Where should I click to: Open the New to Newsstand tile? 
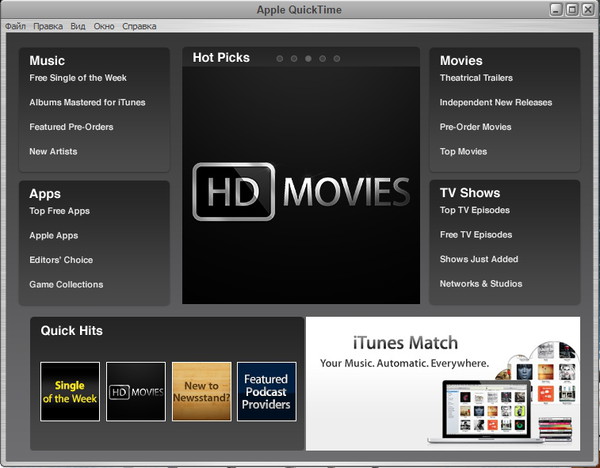pyautogui.click(x=201, y=391)
